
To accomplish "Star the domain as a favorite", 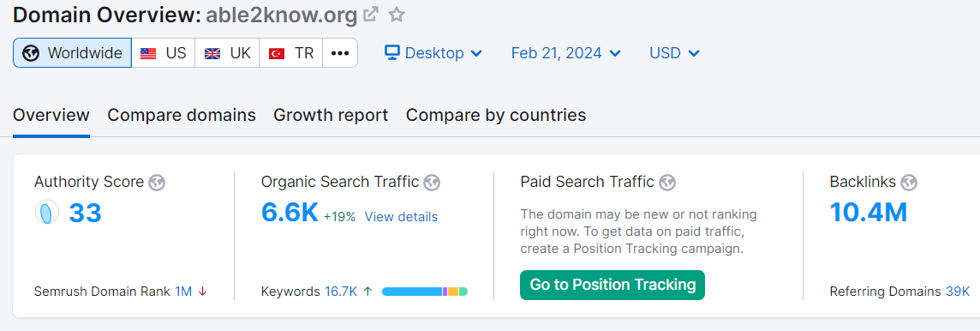I will click(397, 14).
